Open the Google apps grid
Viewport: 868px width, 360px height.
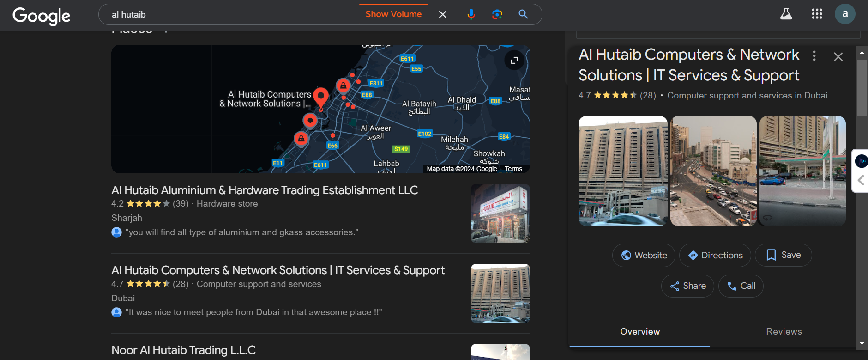coord(817,14)
